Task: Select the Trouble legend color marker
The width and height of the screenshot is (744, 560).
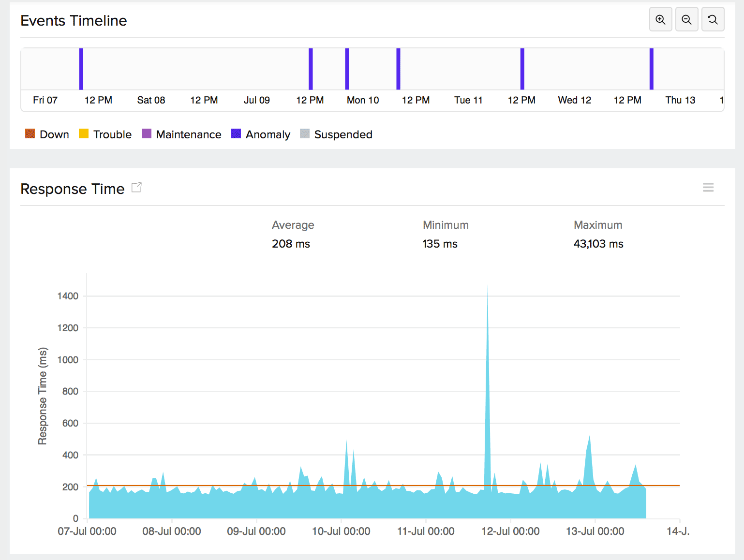Action: tap(83, 133)
